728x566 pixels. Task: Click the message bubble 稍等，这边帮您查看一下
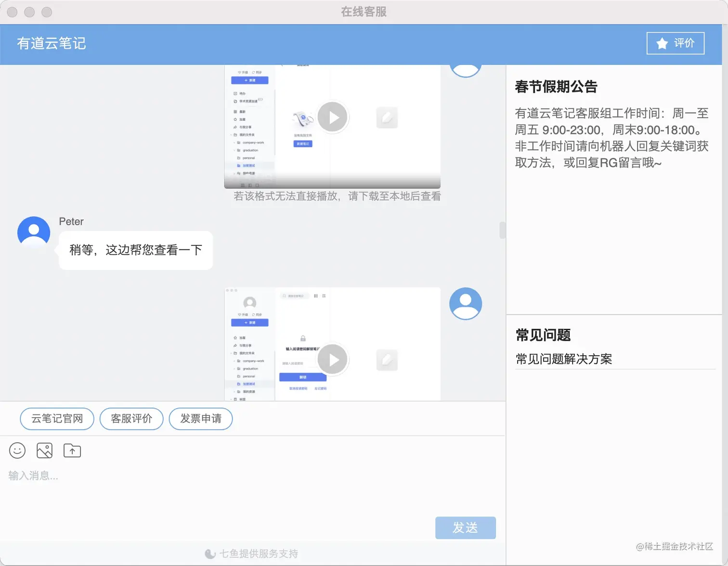136,250
